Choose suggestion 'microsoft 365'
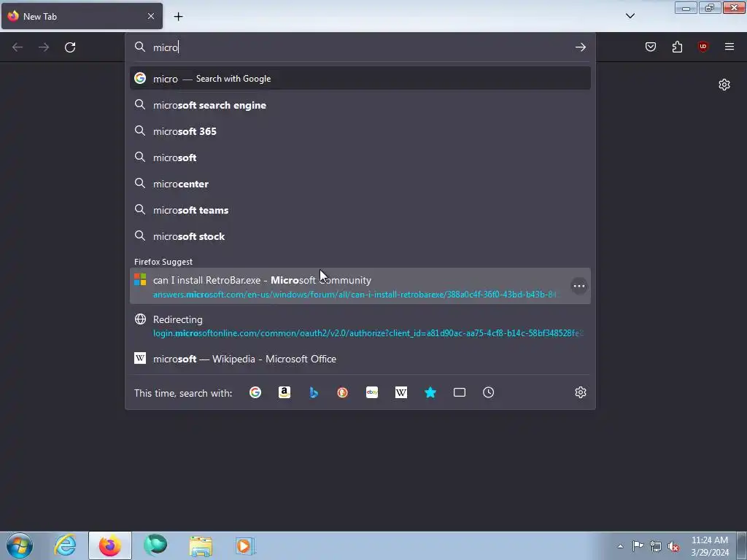747x560 pixels. (360, 131)
